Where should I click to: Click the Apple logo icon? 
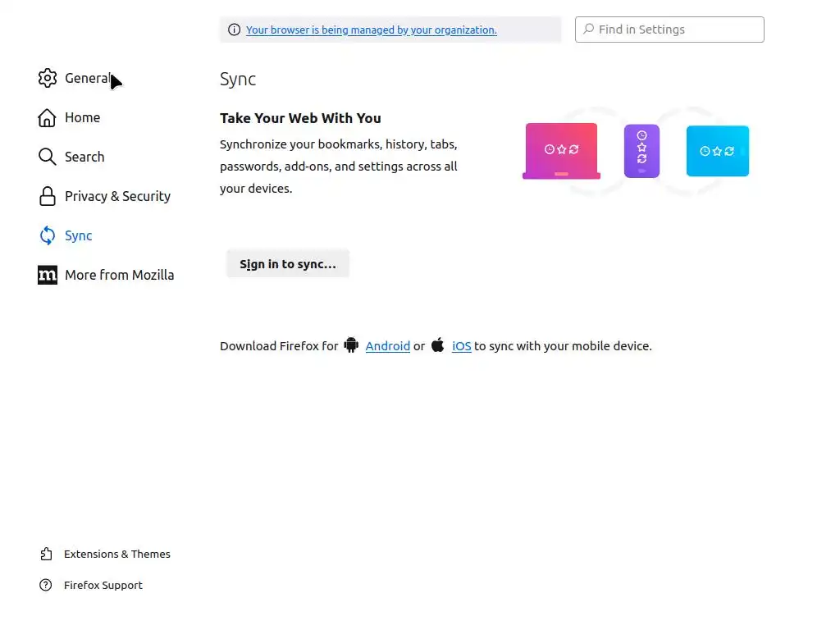pyautogui.click(x=438, y=345)
